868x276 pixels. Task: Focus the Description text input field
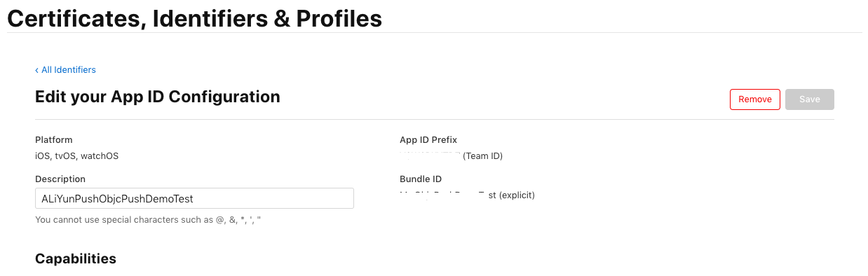click(194, 198)
